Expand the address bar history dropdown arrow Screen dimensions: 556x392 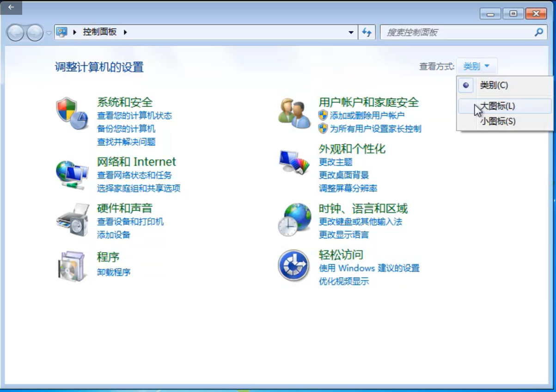pyautogui.click(x=351, y=32)
